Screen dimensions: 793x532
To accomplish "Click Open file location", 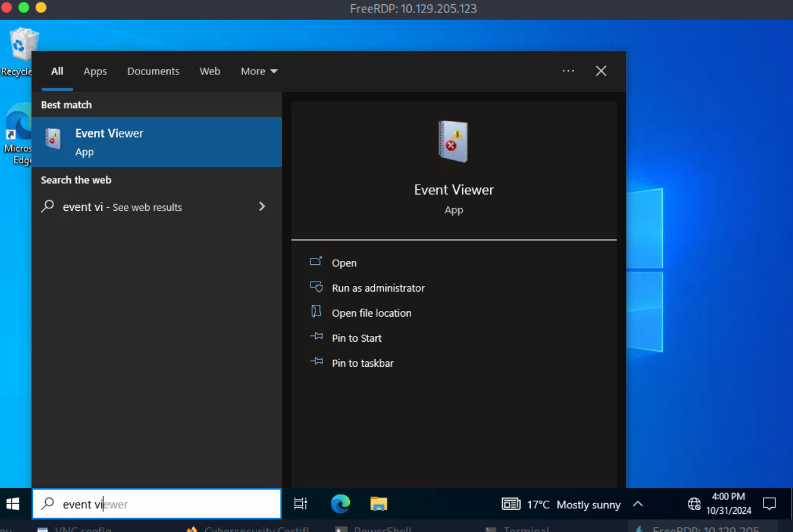I will point(371,313).
